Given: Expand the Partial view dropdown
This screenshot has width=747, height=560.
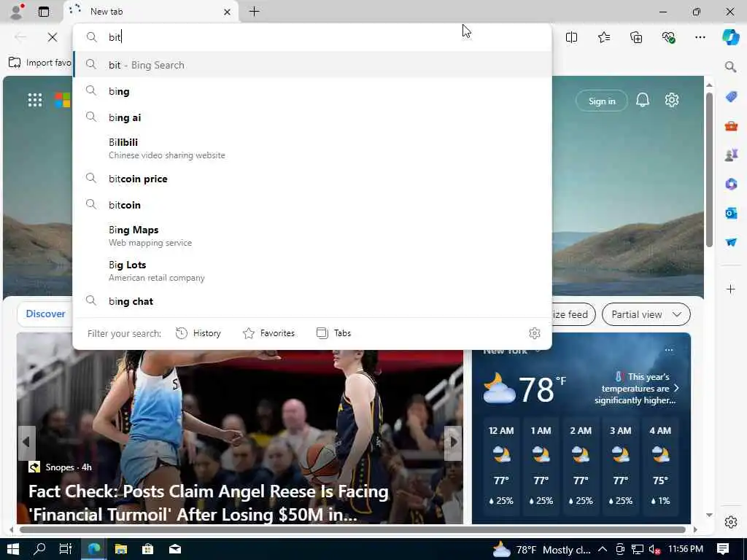Looking at the screenshot, I should (646, 314).
